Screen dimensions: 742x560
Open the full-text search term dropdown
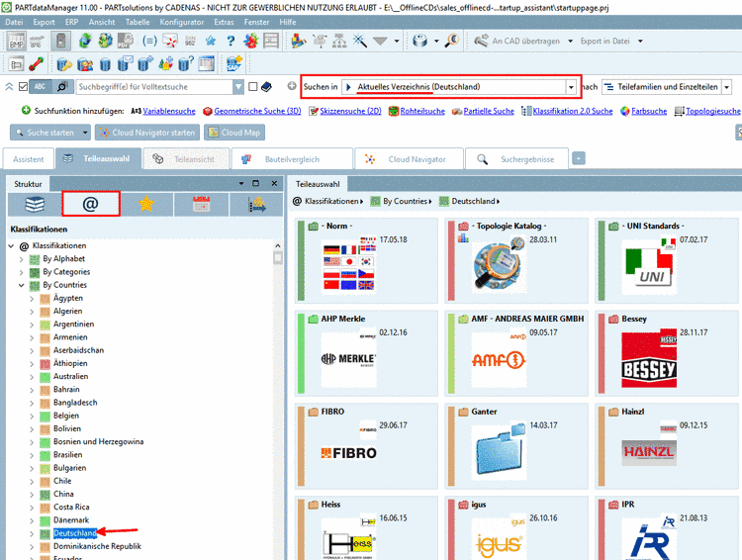click(x=238, y=87)
